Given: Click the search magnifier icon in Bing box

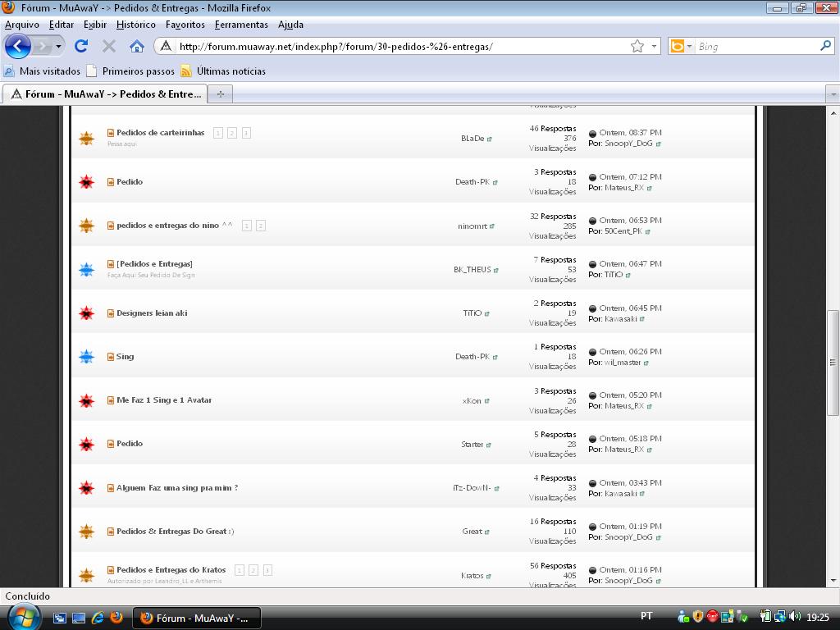Looking at the screenshot, I should coord(825,46).
